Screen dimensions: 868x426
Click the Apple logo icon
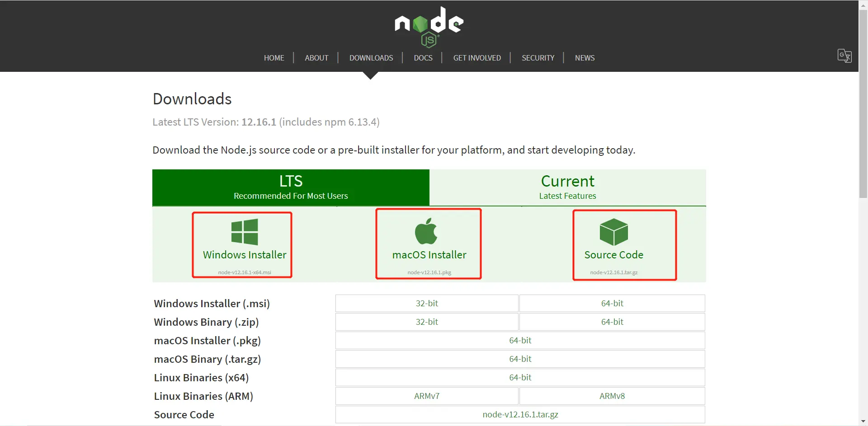point(426,231)
